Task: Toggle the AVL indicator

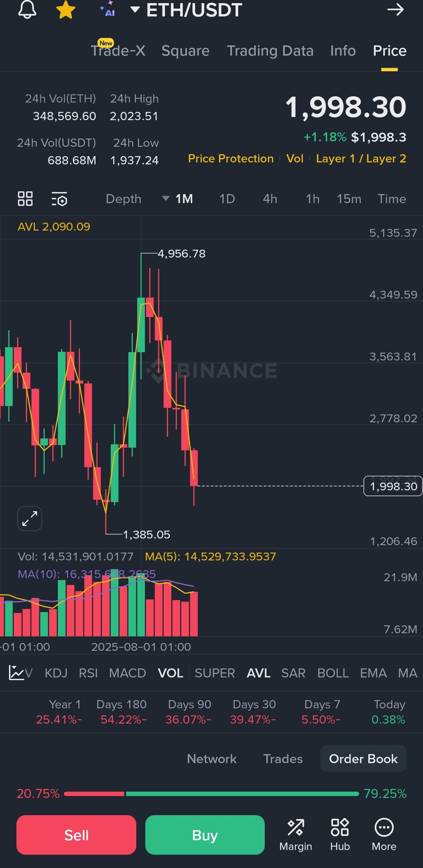Action: tap(258, 673)
